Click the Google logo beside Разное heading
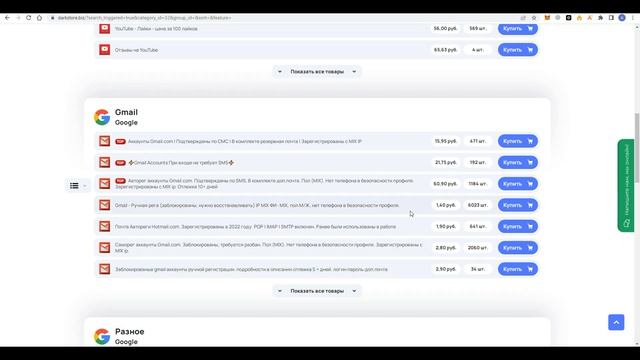Viewport: 640px width, 360px height. pos(102,337)
